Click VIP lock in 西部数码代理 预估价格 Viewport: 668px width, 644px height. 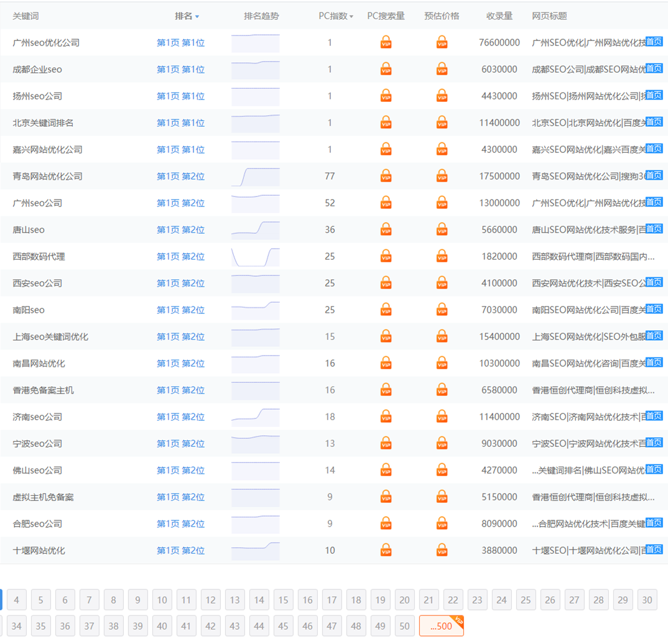[442, 257]
